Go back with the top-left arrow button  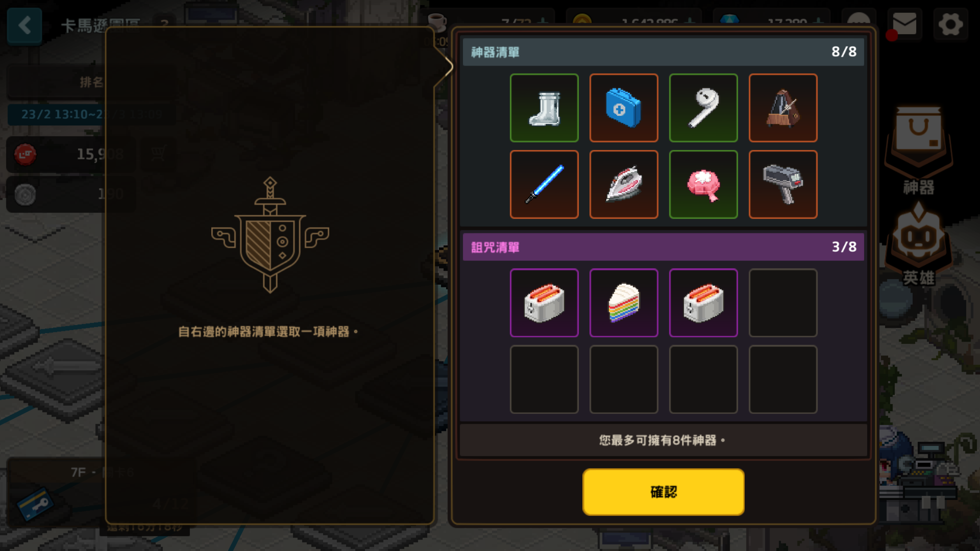coord(24,26)
